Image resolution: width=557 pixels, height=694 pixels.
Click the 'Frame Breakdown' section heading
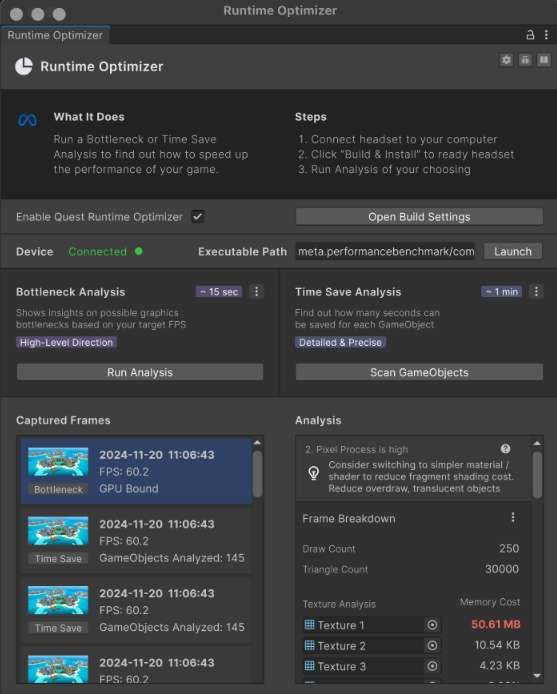pos(348,518)
